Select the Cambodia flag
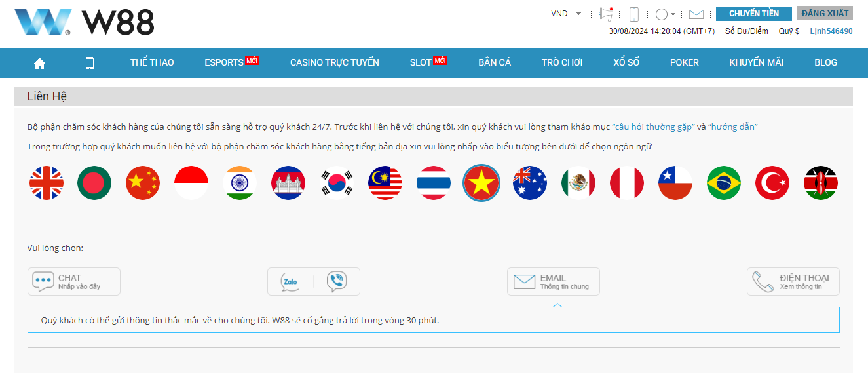Screen dimensions: 868x373 point(288,183)
